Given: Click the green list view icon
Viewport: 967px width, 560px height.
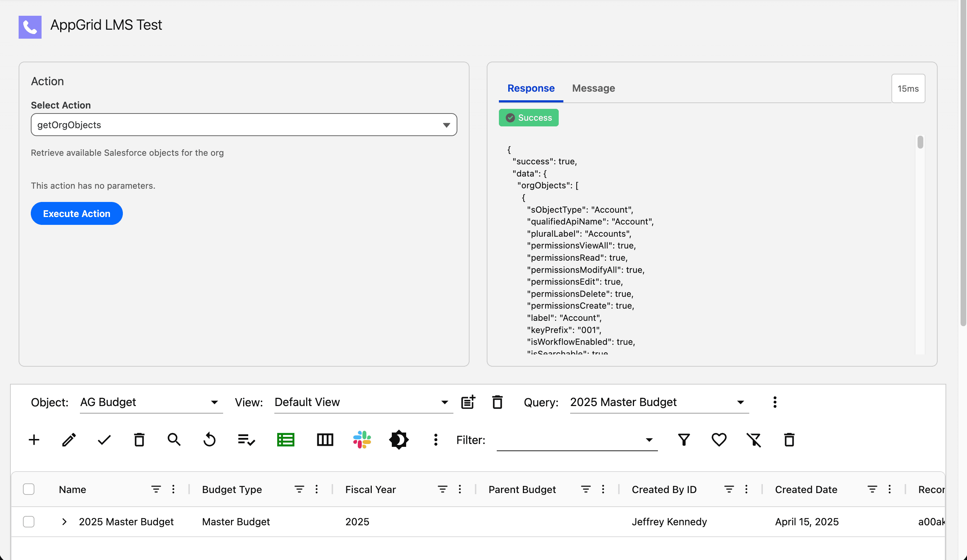Looking at the screenshot, I should [x=285, y=440].
